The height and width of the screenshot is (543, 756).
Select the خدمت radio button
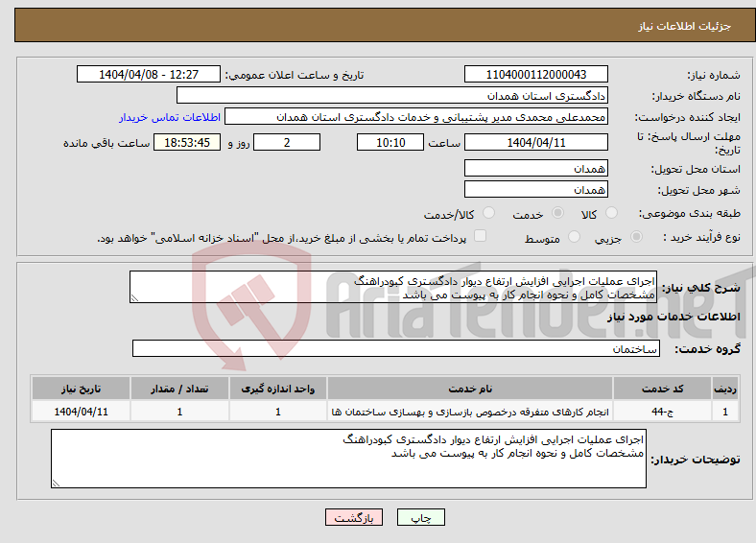[x=557, y=213]
